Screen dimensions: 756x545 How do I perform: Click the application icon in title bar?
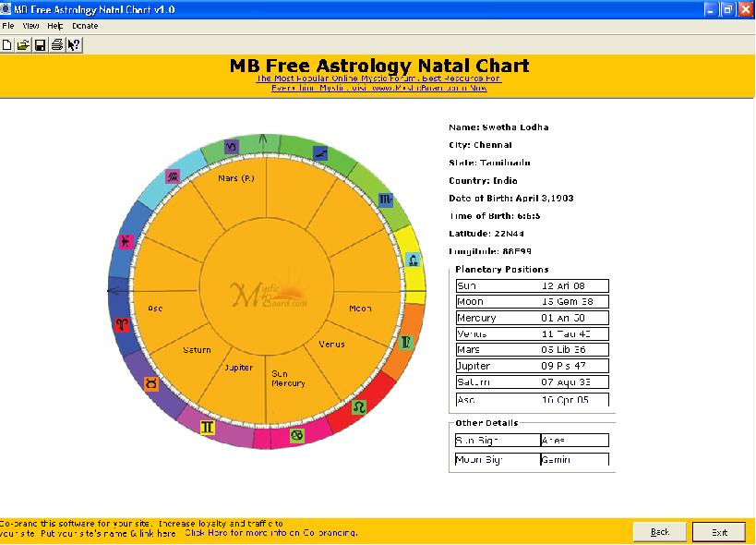tap(6, 9)
